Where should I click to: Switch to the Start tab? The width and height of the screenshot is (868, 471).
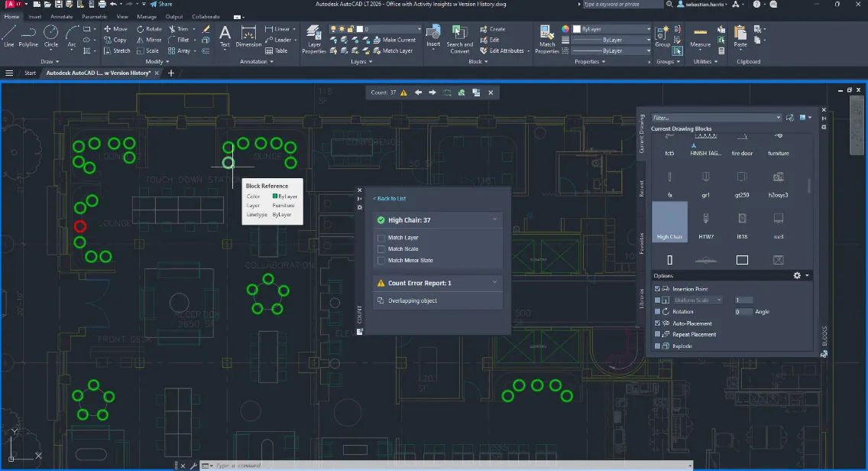pyautogui.click(x=30, y=73)
